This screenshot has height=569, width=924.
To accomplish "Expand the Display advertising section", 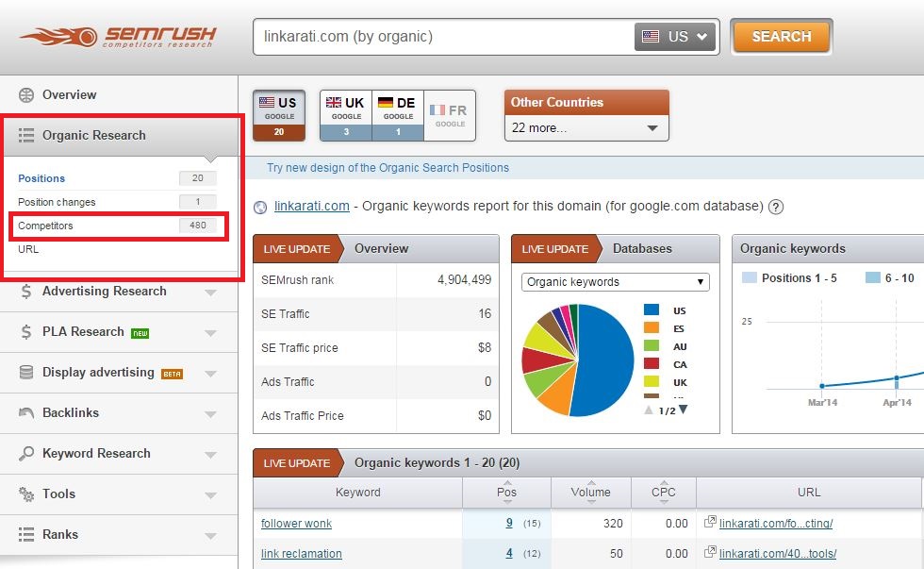I will (x=211, y=374).
